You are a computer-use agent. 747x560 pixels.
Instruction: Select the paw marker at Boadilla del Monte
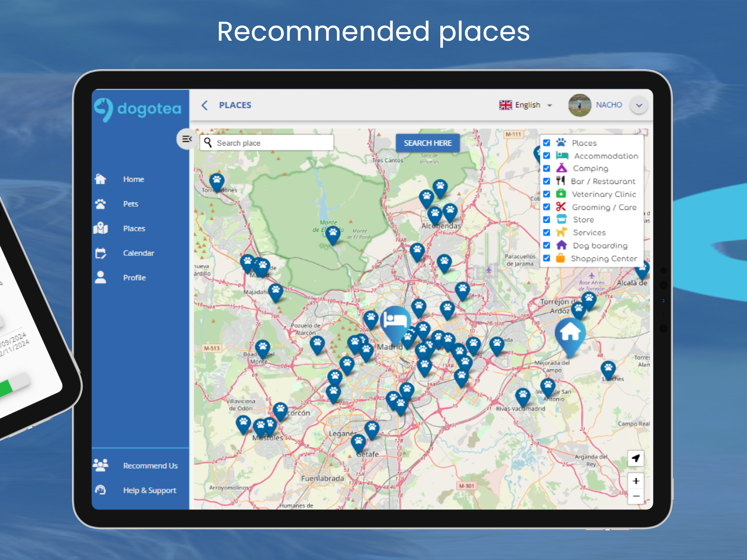(x=262, y=348)
